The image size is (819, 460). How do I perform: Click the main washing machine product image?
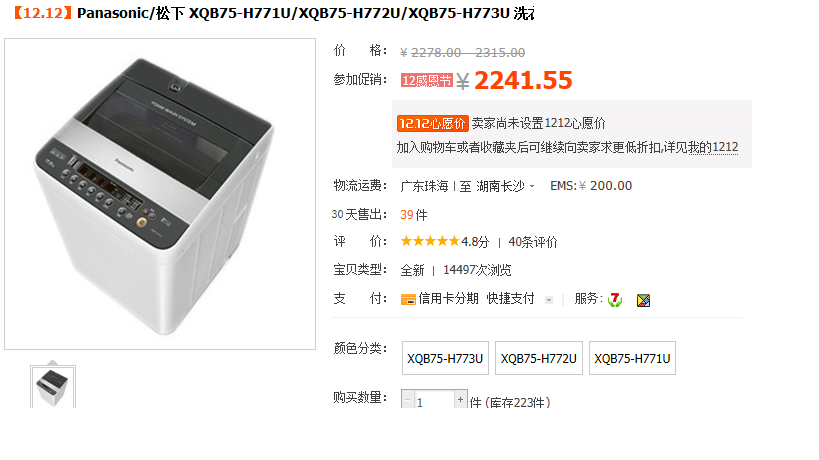[x=160, y=194]
